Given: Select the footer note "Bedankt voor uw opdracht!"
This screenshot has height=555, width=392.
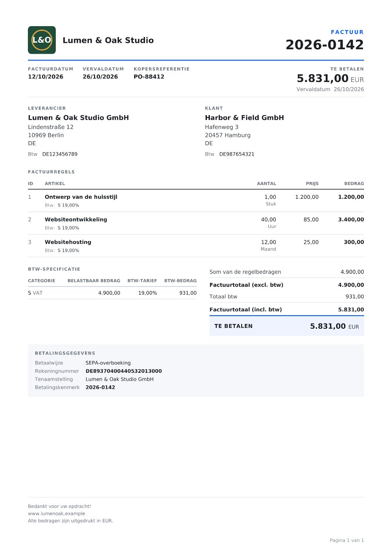Looking at the screenshot, I should (x=60, y=507).
